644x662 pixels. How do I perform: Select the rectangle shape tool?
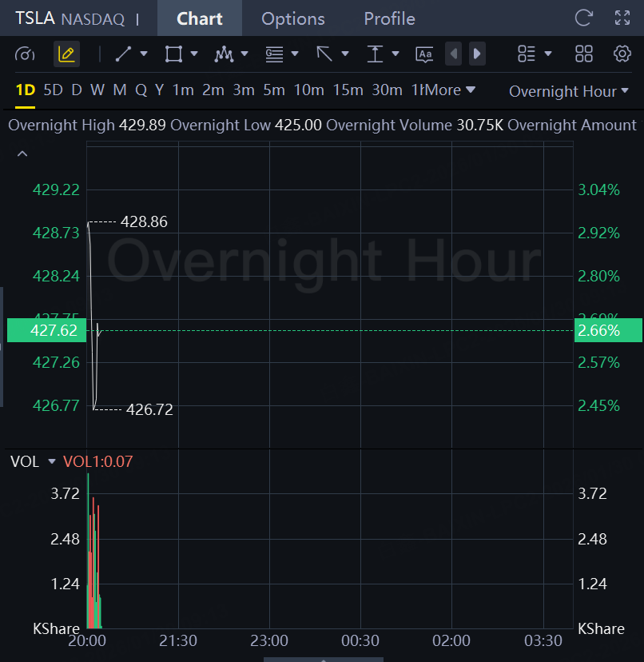(173, 54)
